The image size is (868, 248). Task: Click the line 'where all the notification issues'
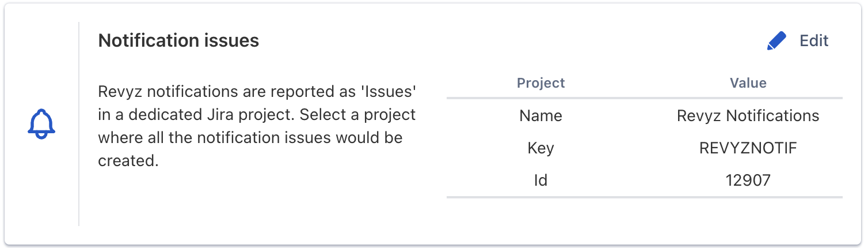[250, 138]
